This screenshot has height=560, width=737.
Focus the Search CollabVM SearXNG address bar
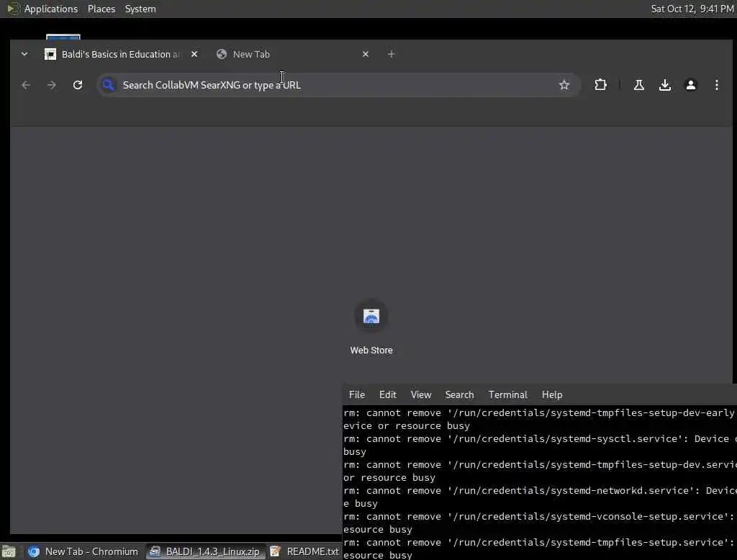(x=338, y=85)
